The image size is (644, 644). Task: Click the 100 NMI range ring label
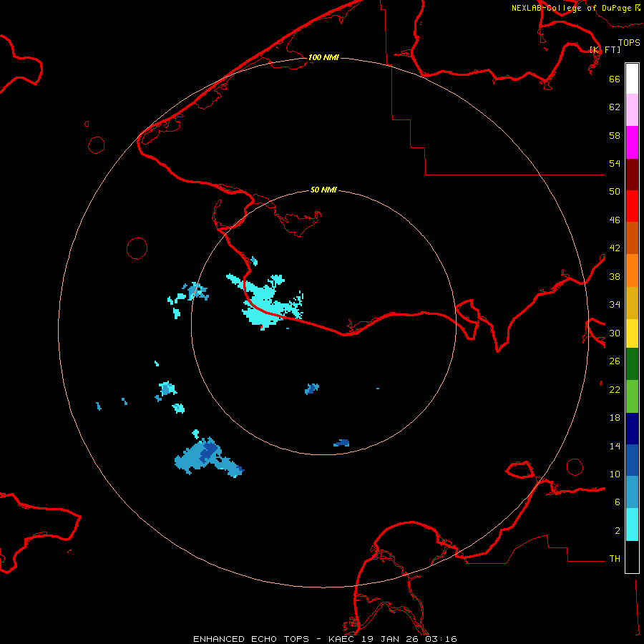pos(323,57)
